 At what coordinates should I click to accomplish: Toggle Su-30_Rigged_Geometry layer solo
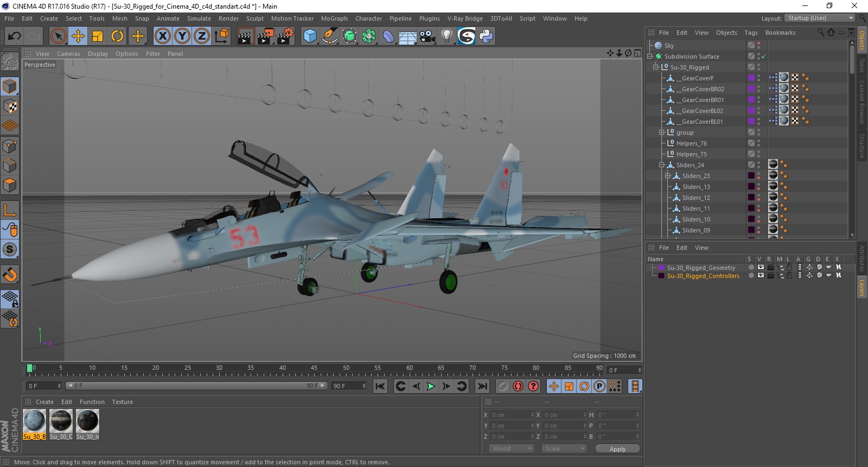pos(751,267)
